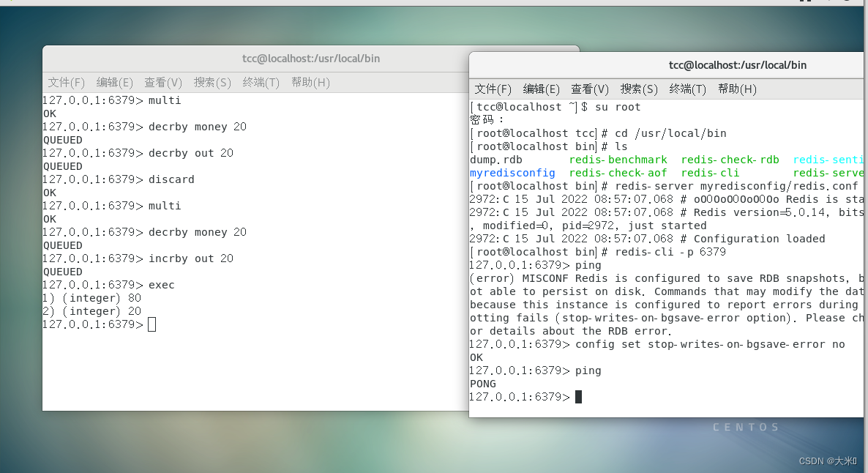
Task: Click the 'su root' command line
Action: 555,107
